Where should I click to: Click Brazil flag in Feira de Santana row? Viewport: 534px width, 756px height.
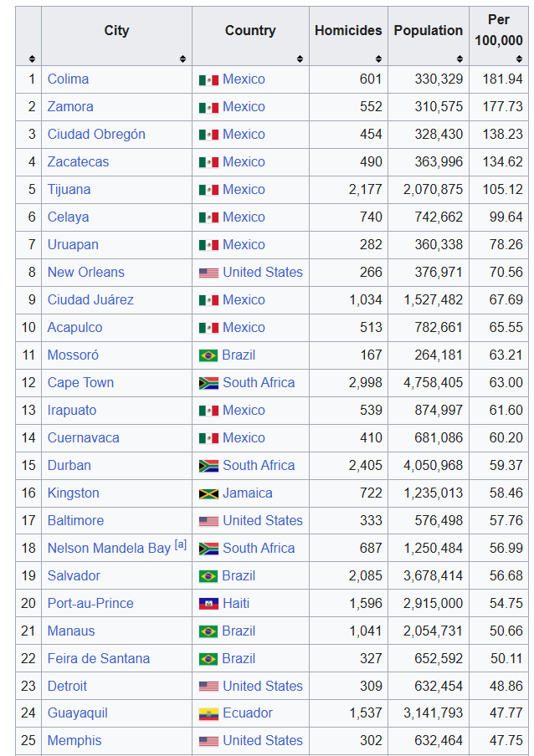208,659
